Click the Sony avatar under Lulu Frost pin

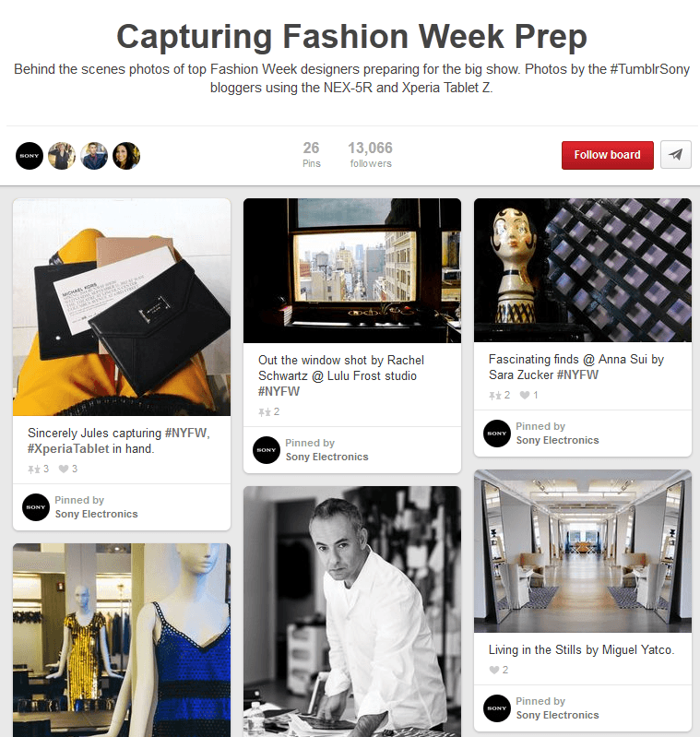coord(267,450)
